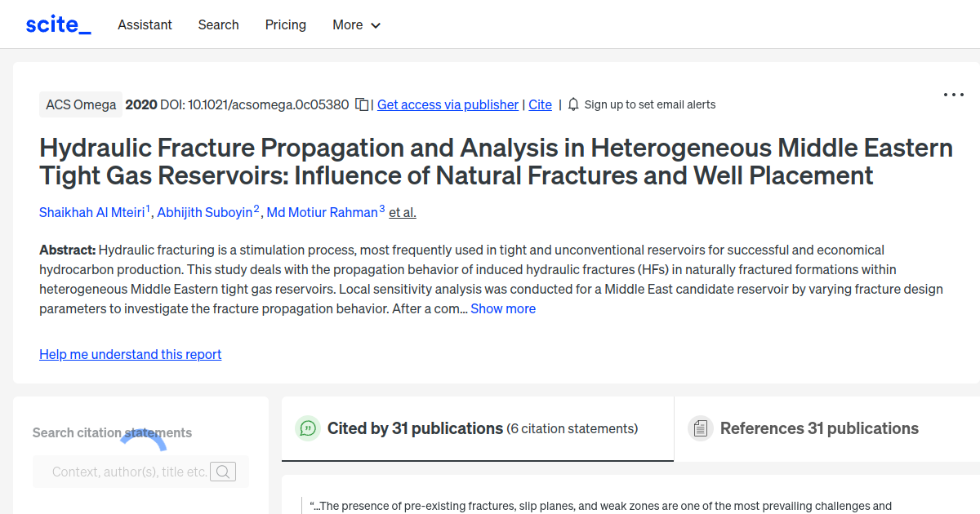Expand the truncated abstract with Show more

[503, 308]
